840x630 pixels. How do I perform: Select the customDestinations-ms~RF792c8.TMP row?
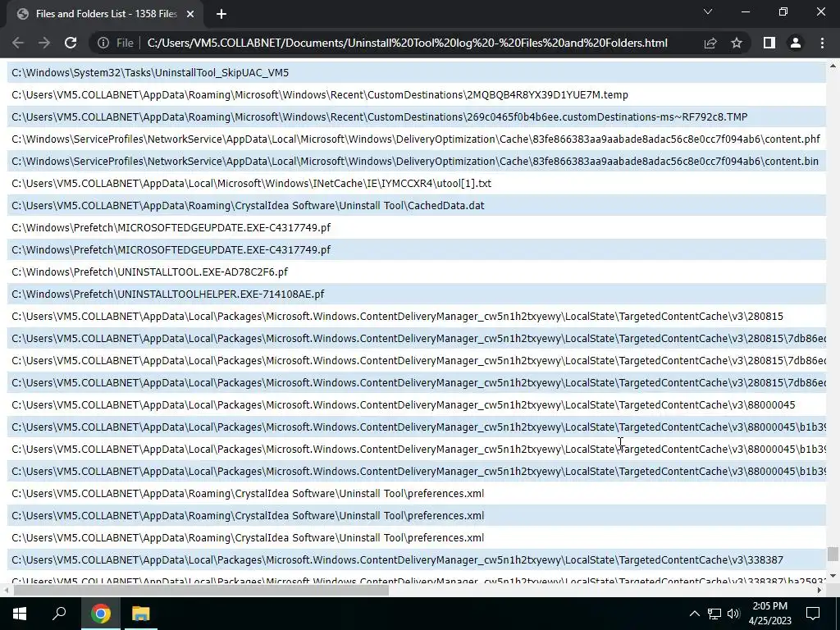(416, 116)
